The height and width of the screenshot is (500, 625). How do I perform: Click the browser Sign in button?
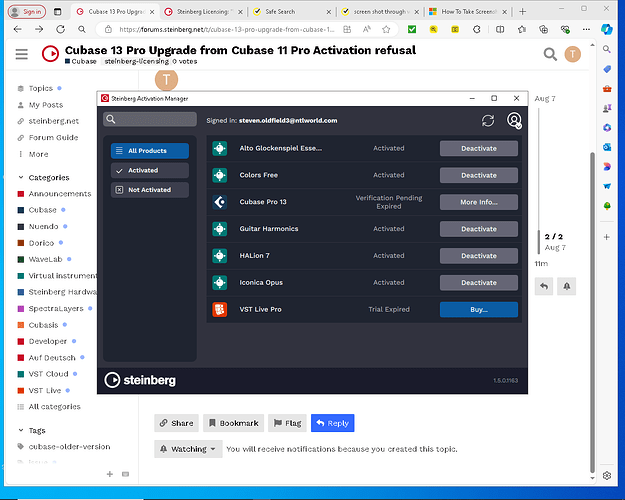pyautogui.click(x=27, y=12)
